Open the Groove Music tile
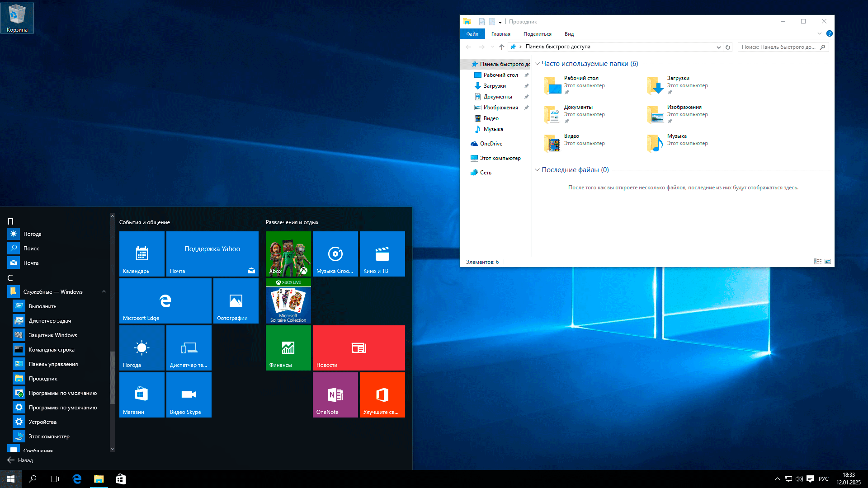 point(335,253)
